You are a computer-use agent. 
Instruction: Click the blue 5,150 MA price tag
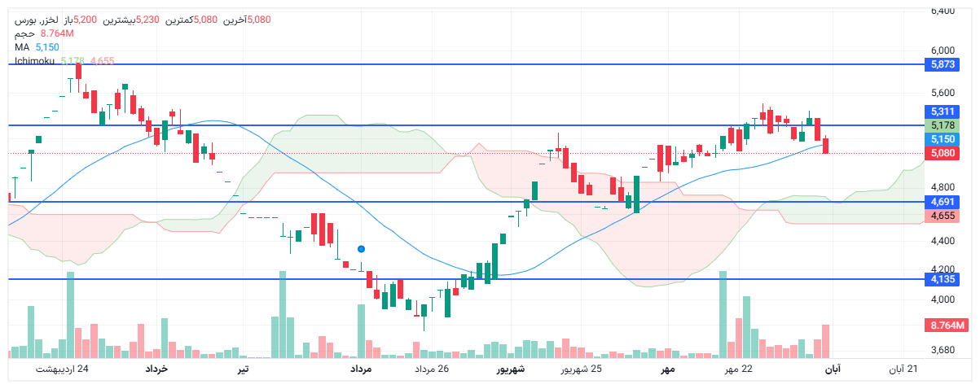pyautogui.click(x=943, y=139)
